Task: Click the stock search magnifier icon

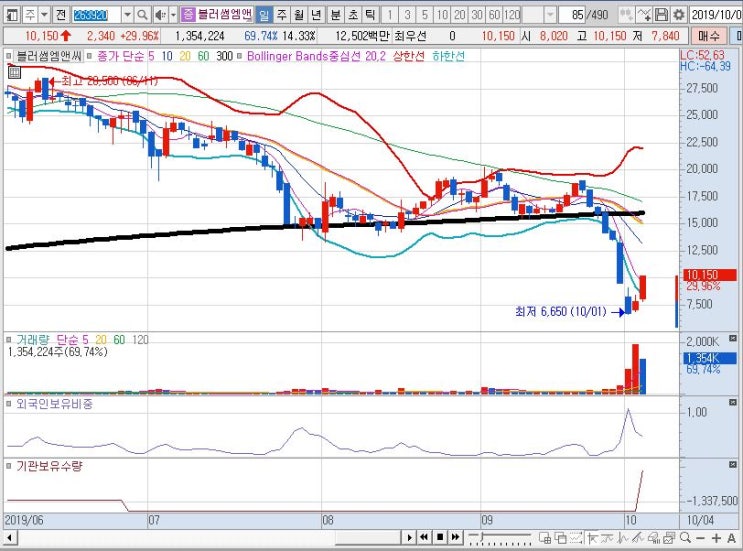Action: [142, 15]
